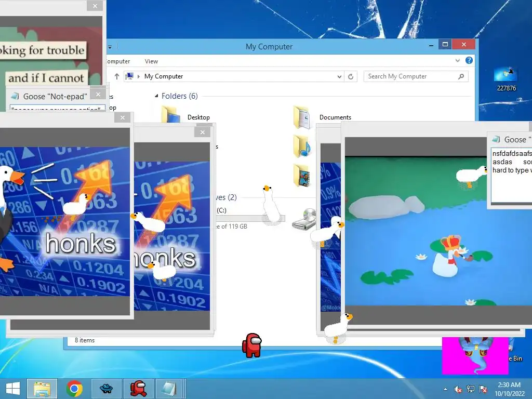This screenshot has width=532, height=399.
Task: Click the goose at bottom of pond window
Action: point(338,328)
